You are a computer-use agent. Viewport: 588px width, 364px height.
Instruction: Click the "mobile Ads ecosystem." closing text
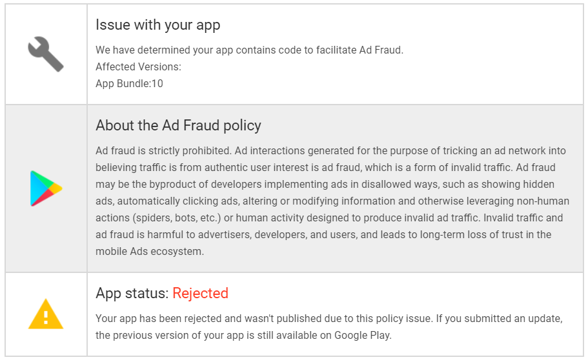coord(149,252)
